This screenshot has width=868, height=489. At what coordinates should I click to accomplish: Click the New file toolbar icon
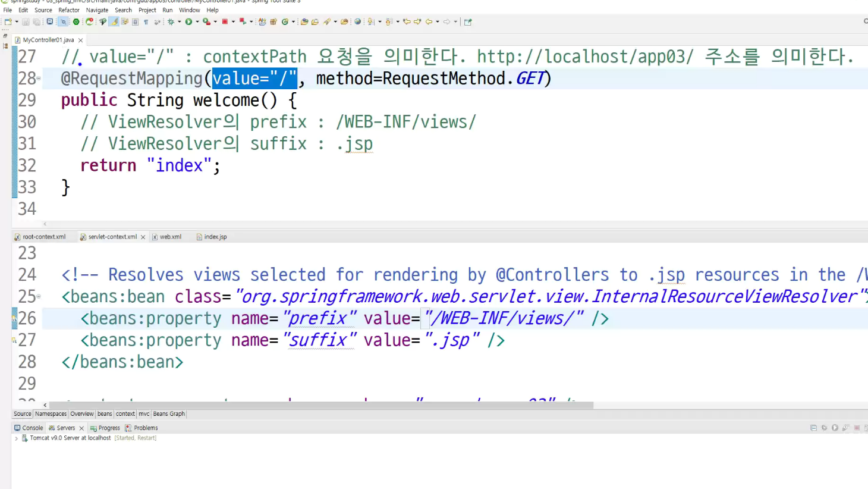8,22
